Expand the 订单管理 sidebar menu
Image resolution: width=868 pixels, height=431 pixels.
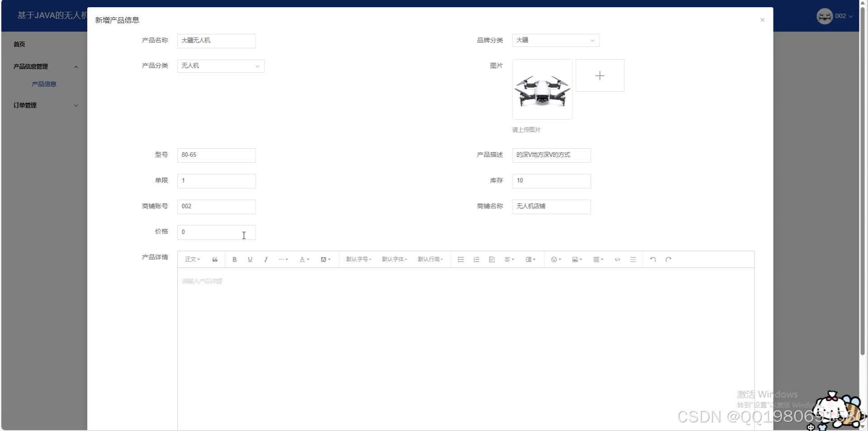[44, 105]
